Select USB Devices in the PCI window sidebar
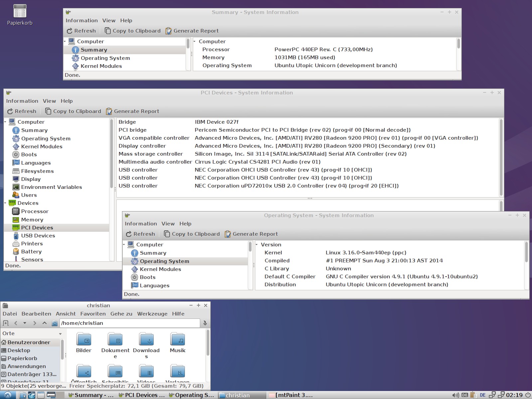532x399 pixels. (38, 236)
